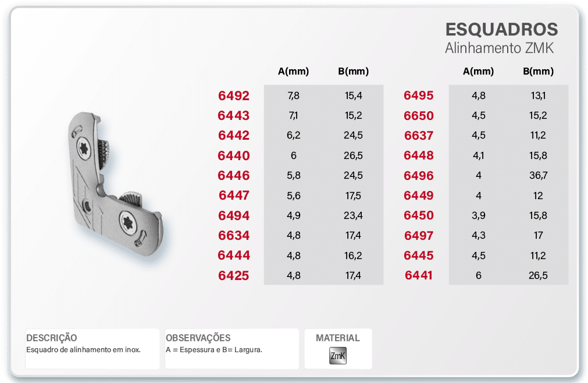The height and width of the screenshot is (383, 588).
Task: Click the 36,7 width value for 6496
Action: (538, 175)
